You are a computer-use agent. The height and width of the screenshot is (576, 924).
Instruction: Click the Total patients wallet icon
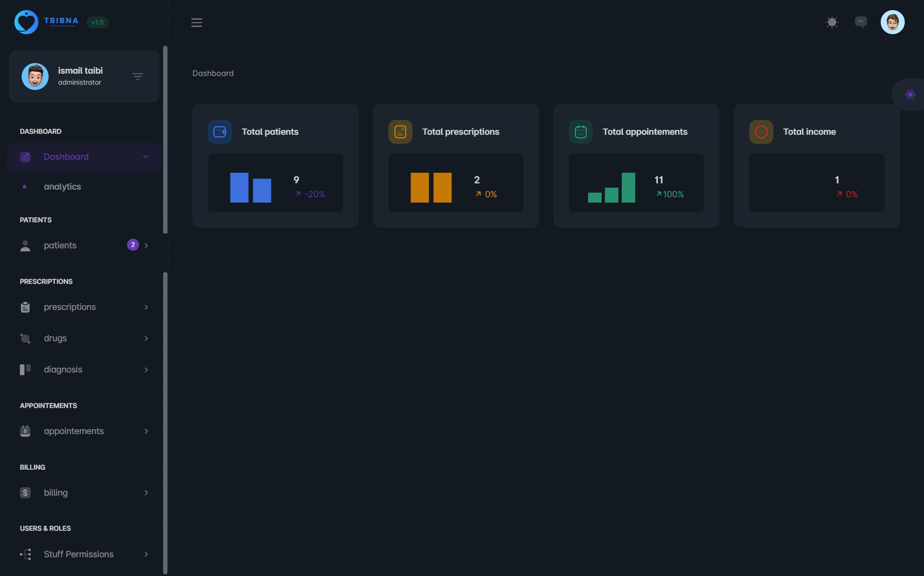[220, 132]
